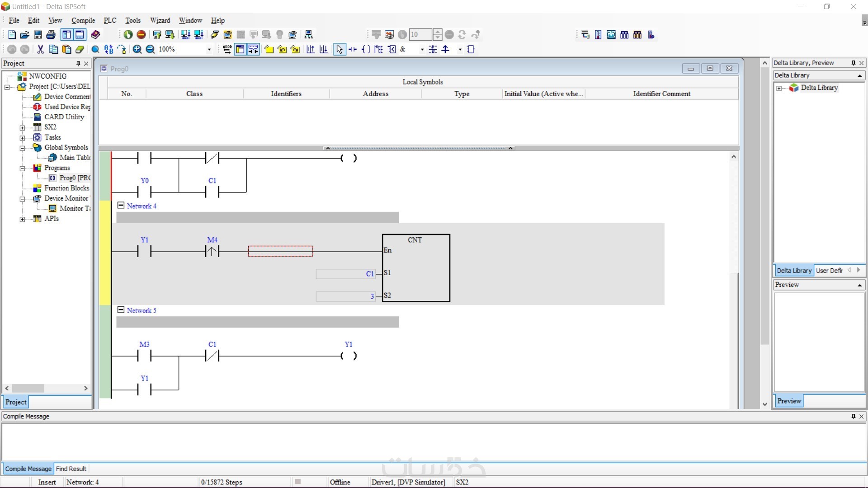Toggle the output window panel icon
This screenshot has width=868, height=488.
(x=80, y=35)
